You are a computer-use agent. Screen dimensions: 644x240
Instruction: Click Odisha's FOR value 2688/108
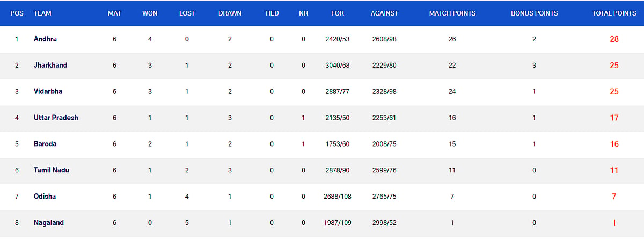point(337,197)
